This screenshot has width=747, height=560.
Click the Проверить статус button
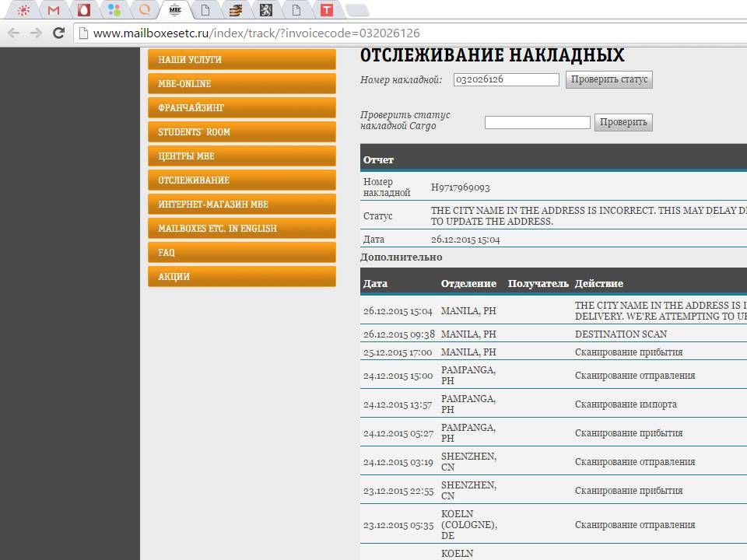coord(608,79)
